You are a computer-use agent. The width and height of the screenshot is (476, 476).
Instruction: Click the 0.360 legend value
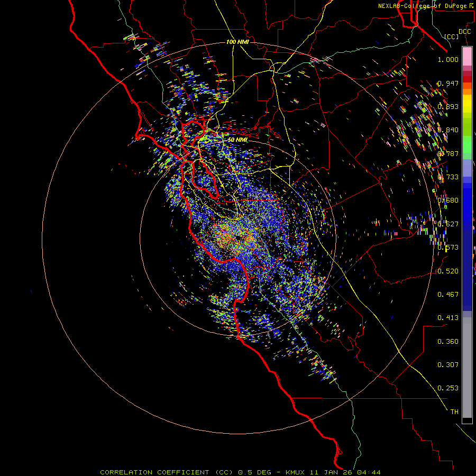(448, 342)
